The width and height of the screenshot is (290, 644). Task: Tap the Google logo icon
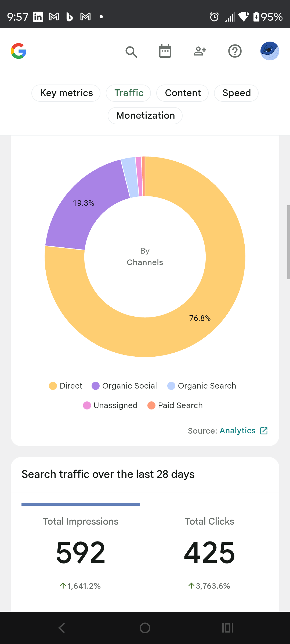pyautogui.click(x=19, y=51)
